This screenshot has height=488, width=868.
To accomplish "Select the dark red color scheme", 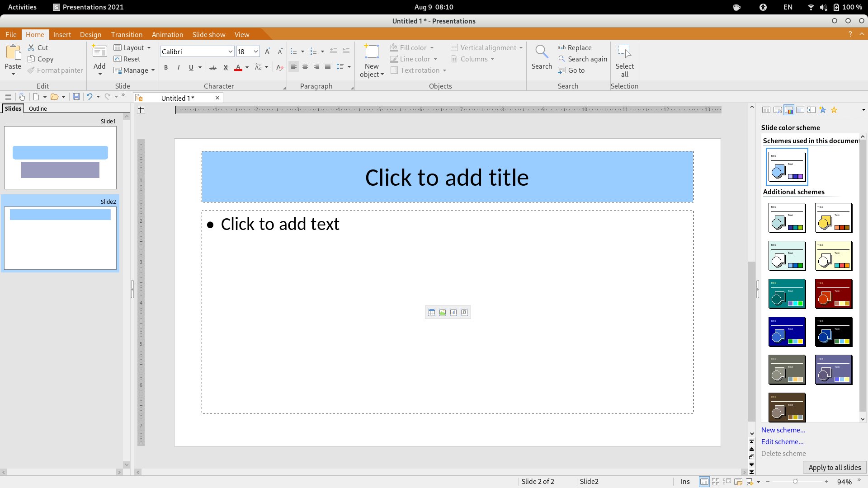I will coord(833,294).
